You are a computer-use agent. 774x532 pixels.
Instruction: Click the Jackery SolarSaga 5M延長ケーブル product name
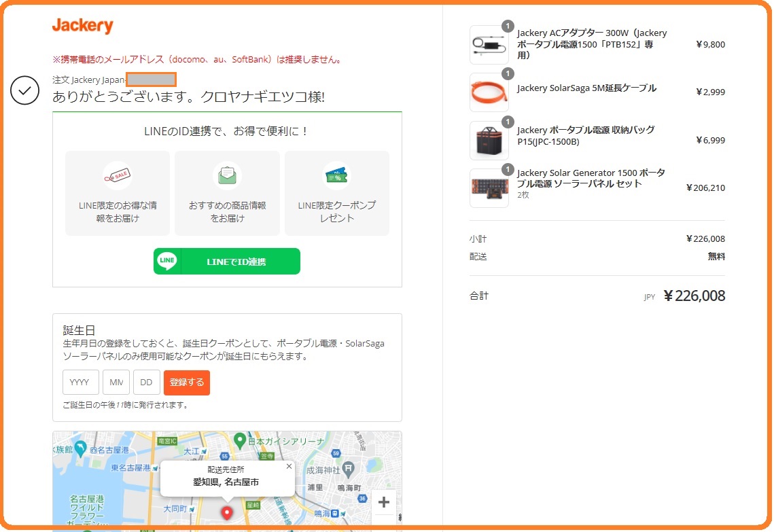586,88
